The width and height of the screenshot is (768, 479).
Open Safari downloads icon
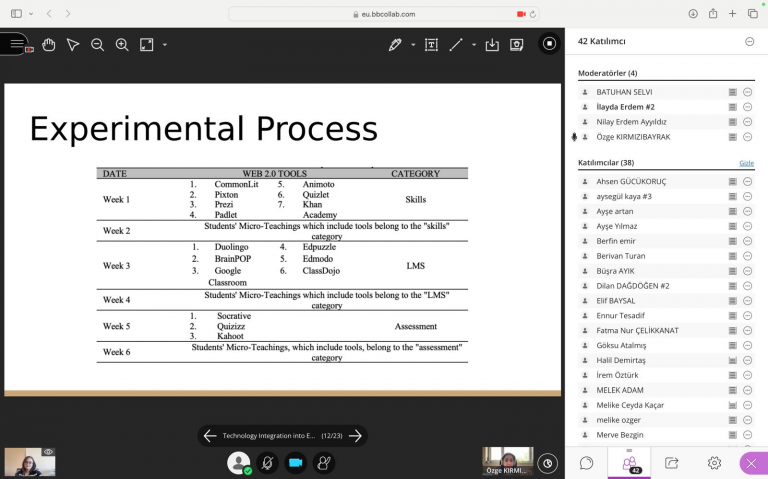pos(693,14)
